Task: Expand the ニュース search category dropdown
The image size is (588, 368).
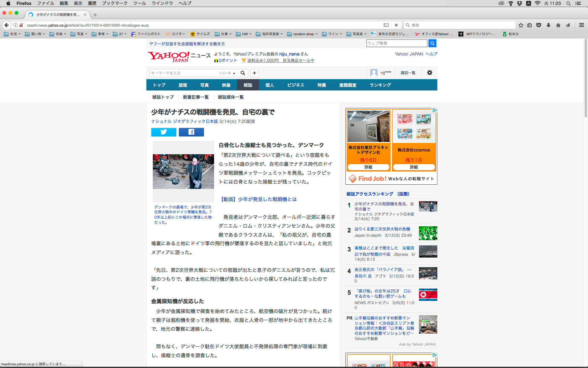Action: (227, 73)
